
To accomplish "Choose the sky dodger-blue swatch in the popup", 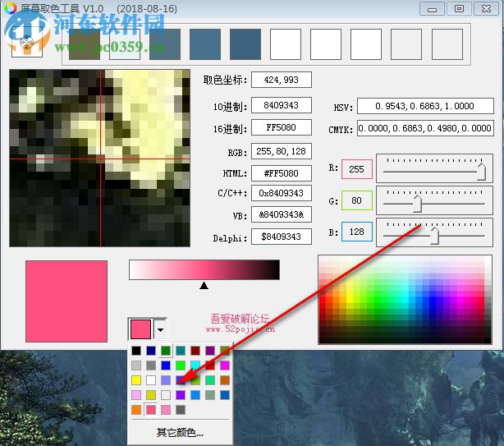I will 195,395.
